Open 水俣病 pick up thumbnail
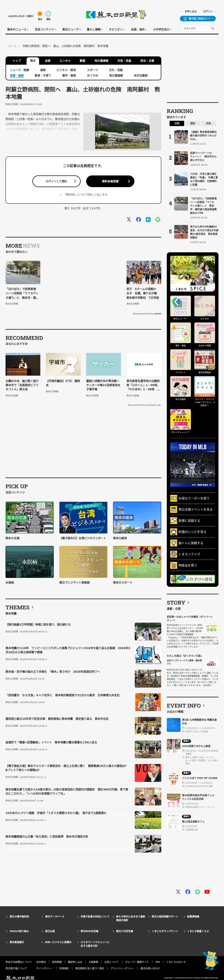The image size is (224, 980). point(30,562)
